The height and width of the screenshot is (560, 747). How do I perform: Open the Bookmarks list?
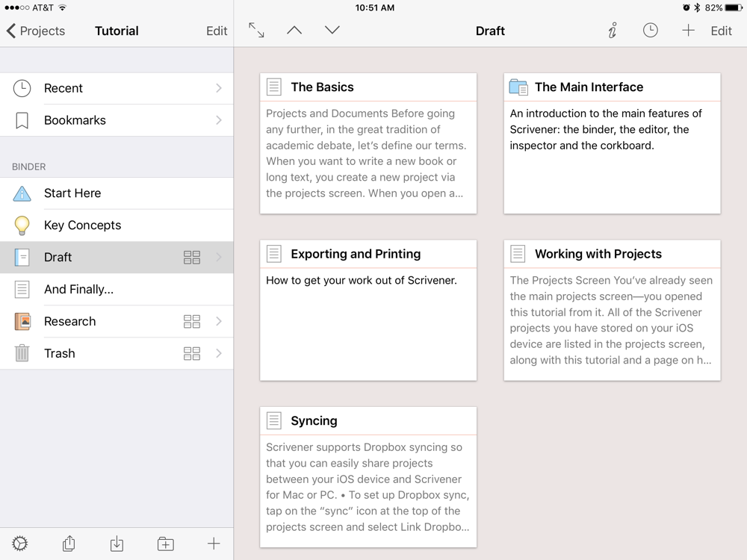coord(117,120)
